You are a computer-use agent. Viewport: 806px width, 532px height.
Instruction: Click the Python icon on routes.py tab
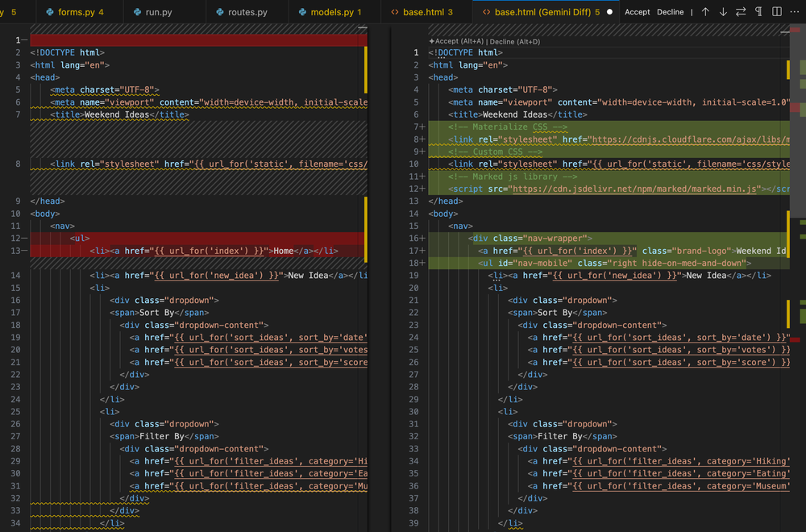[x=220, y=12]
